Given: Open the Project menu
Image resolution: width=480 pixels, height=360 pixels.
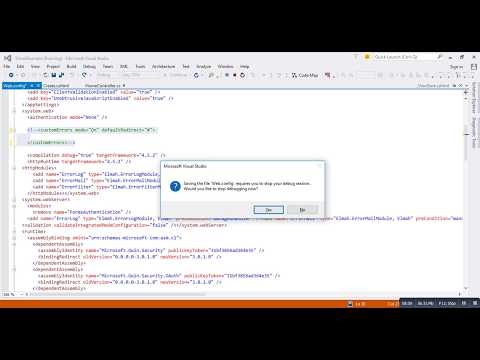Looking at the screenshot, I should 53,66.
